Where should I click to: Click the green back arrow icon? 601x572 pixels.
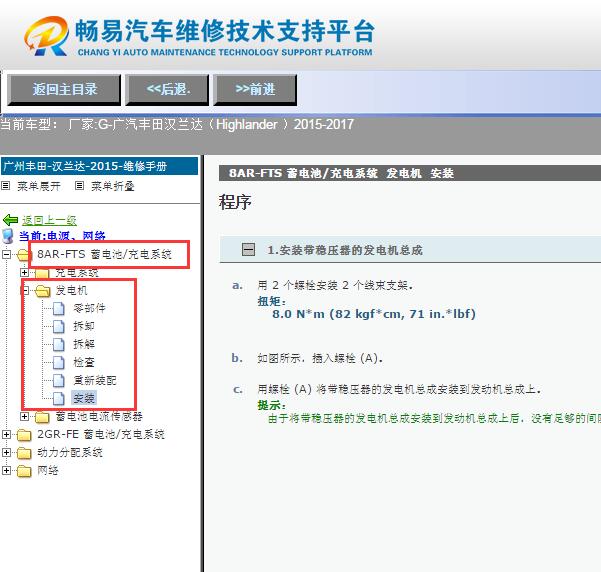pyautogui.click(x=10, y=220)
